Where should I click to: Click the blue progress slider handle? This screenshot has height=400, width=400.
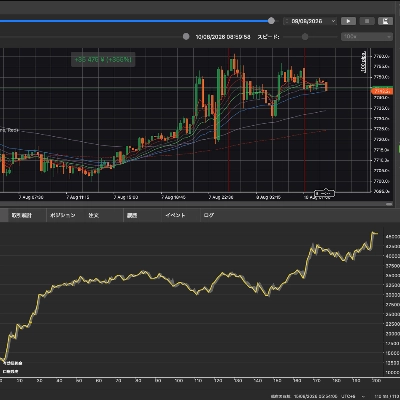click(x=271, y=21)
